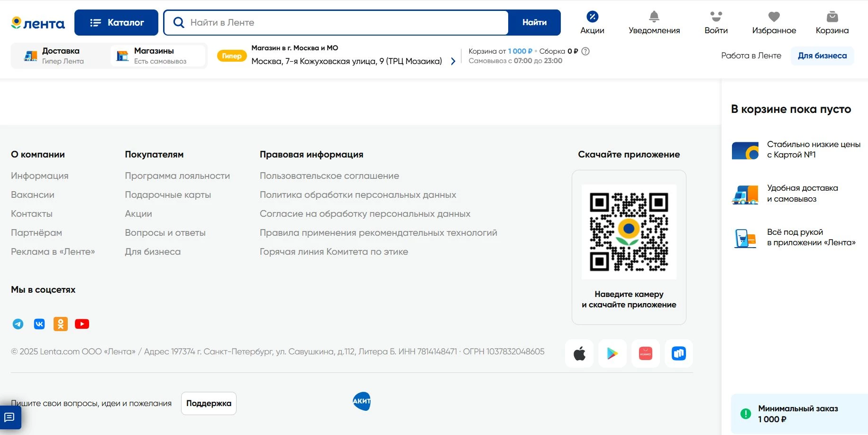
Task: Open YouTube social icon
Action: [x=82, y=324]
